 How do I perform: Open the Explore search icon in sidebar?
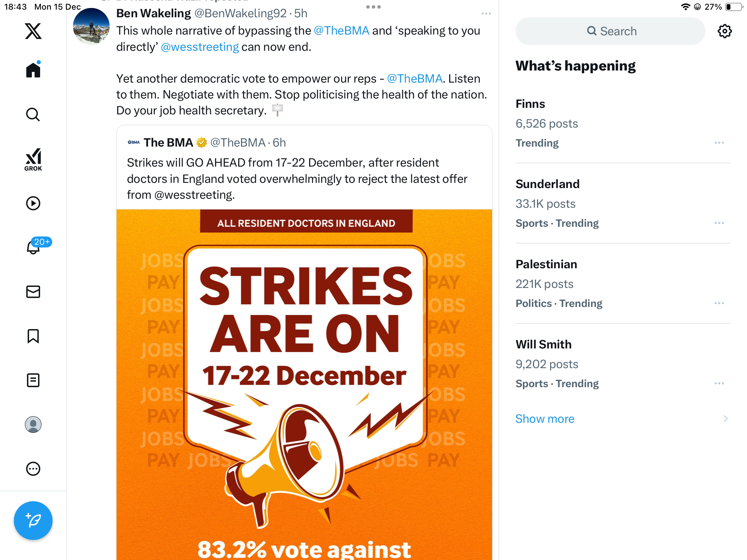pos(33,114)
